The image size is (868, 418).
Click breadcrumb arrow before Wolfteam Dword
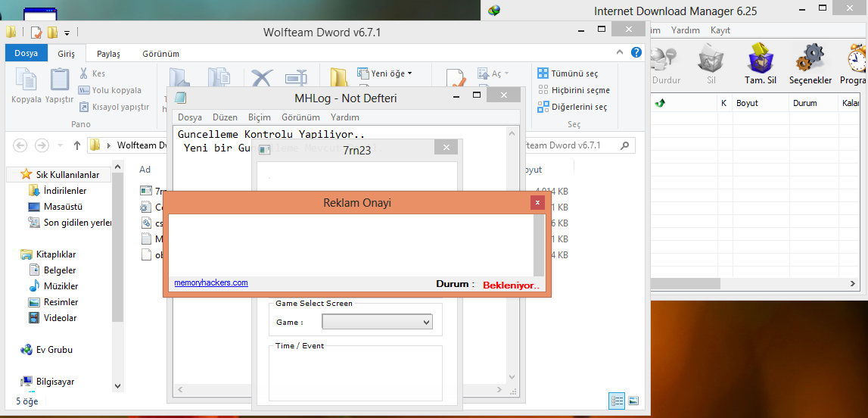pos(109,145)
